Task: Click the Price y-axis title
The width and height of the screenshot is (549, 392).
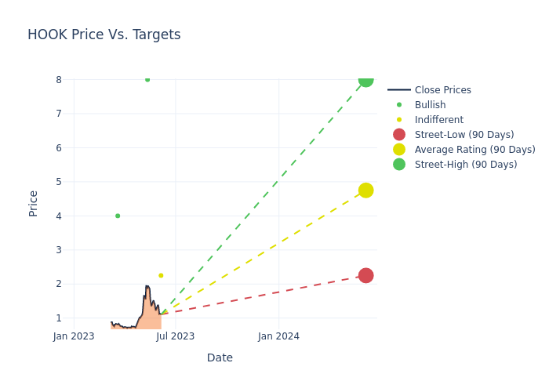Action: tap(34, 203)
